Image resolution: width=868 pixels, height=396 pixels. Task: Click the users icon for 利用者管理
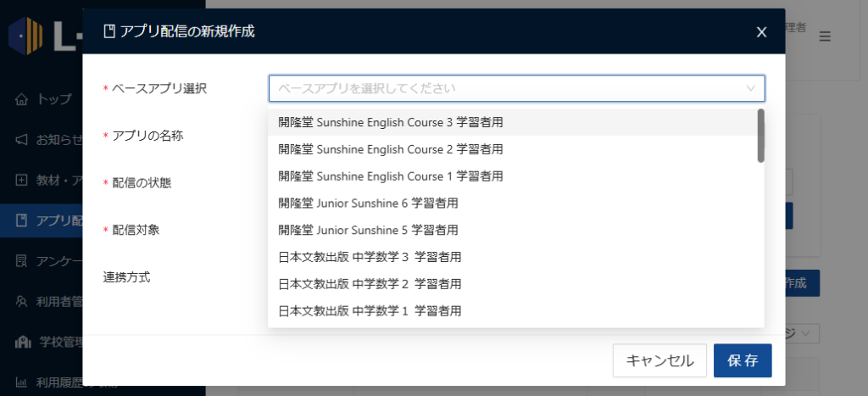pyautogui.click(x=21, y=301)
